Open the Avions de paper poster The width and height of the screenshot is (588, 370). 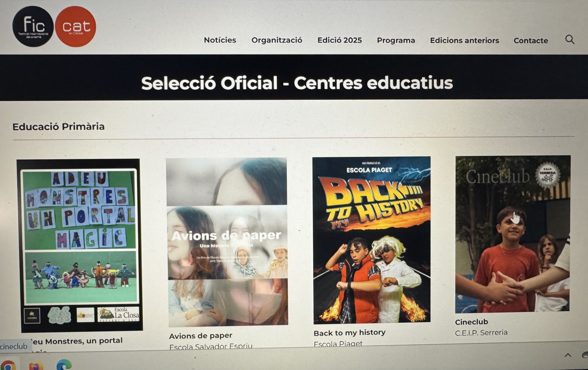(x=227, y=242)
